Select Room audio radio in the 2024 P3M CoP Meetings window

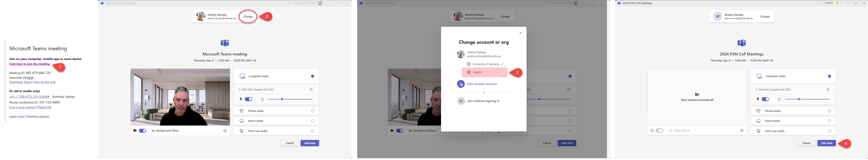pos(830,121)
